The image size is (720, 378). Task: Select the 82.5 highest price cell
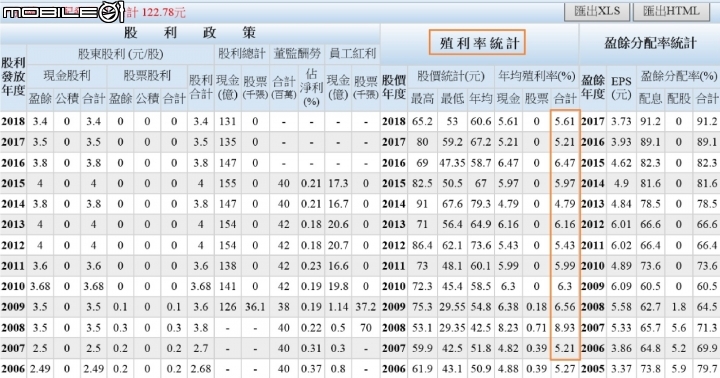coord(422,183)
